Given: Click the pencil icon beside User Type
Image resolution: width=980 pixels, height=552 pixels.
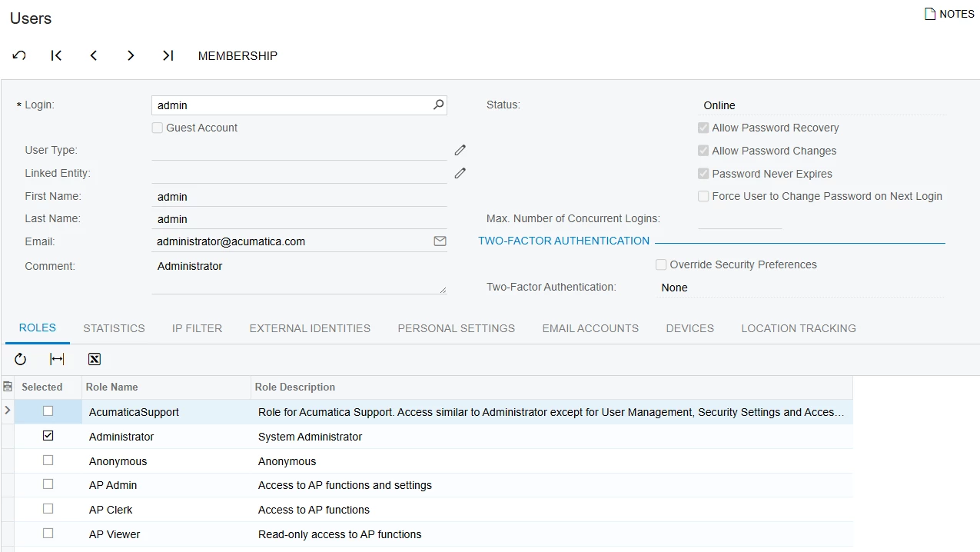Looking at the screenshot, I should [460, 150].
